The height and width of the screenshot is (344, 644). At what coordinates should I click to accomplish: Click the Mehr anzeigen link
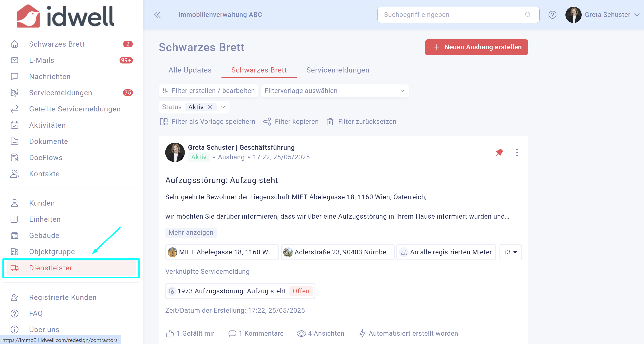[191, 233]
